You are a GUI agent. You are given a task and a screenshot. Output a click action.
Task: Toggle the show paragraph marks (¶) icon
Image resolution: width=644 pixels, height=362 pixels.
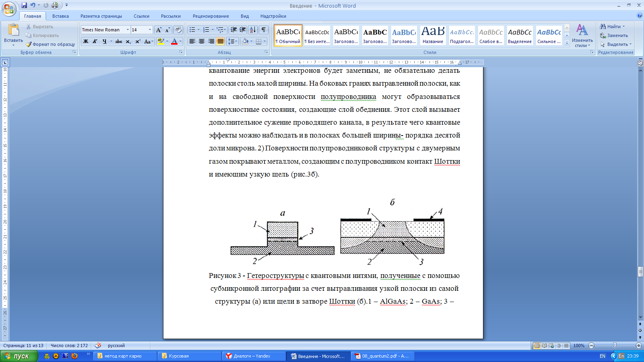[264, 30]
